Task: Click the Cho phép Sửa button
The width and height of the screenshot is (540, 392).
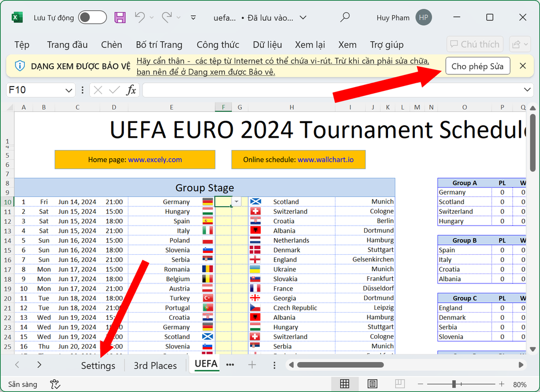Action: click(x=477, y=66)
